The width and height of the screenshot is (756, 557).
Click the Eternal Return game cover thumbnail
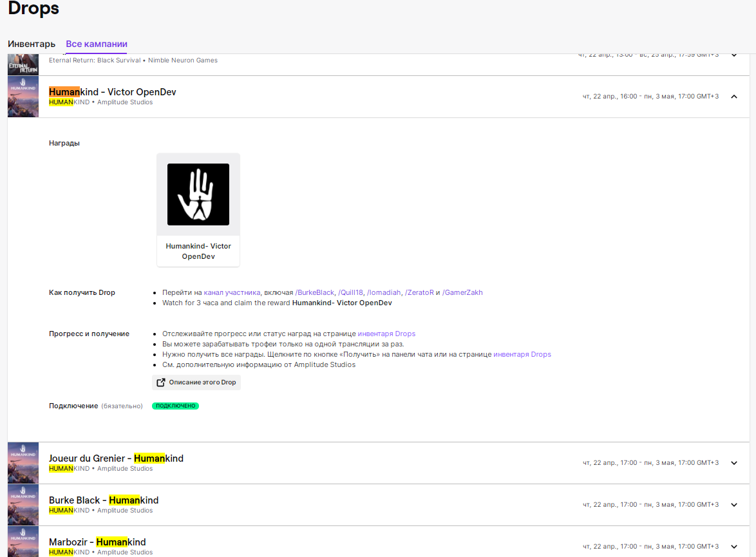point(23,64)
